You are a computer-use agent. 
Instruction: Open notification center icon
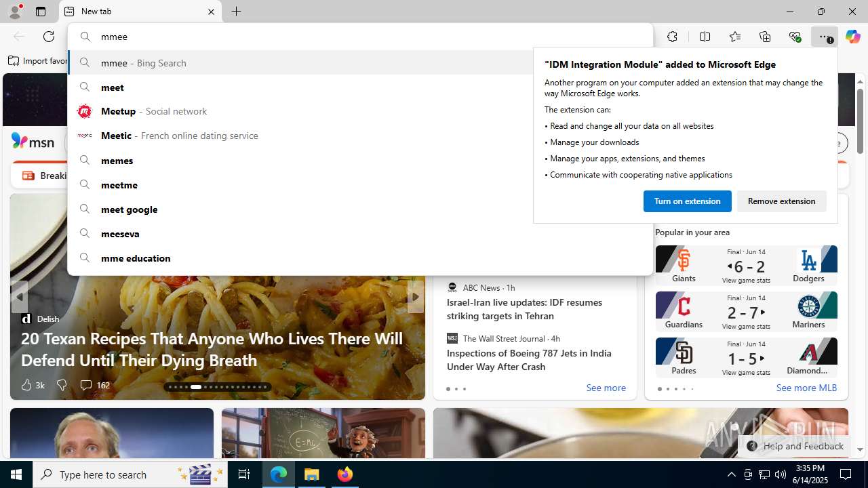846,474
